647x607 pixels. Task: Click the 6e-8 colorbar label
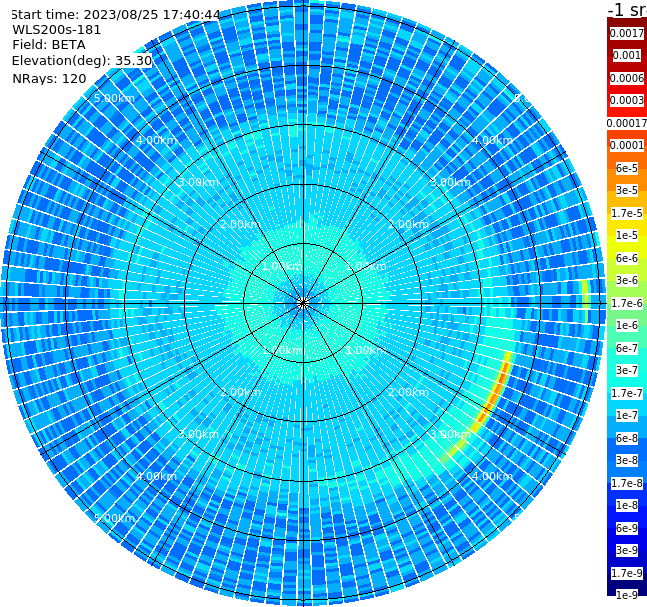(x=627, y=438)
